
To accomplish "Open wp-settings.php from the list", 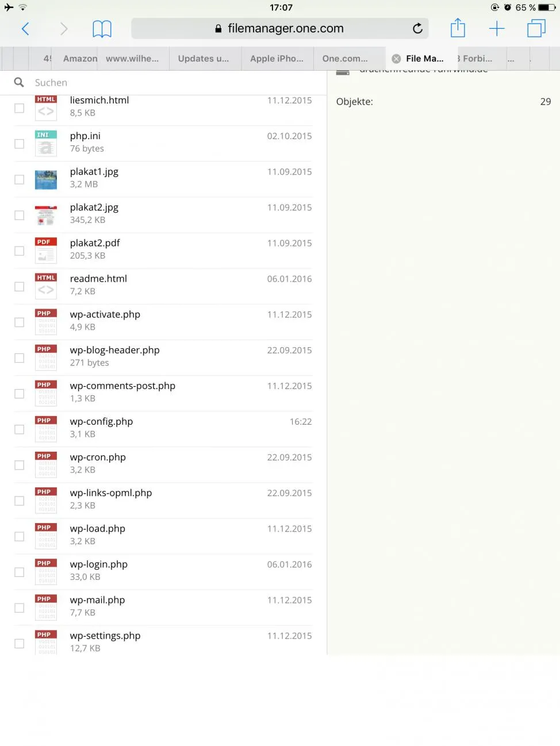I will pyautogui.click(x=105, y=636).
